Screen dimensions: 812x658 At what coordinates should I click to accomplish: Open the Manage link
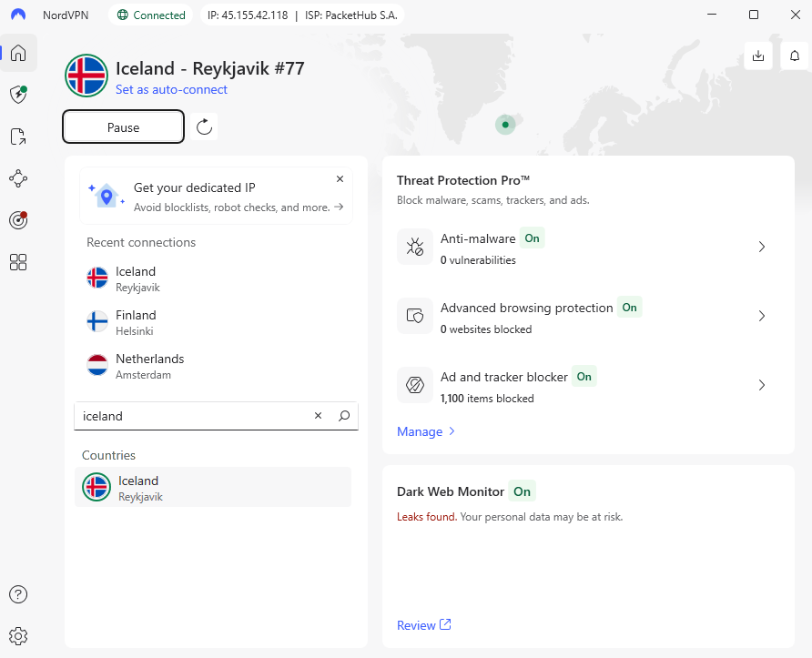click(x=426, y=431)
